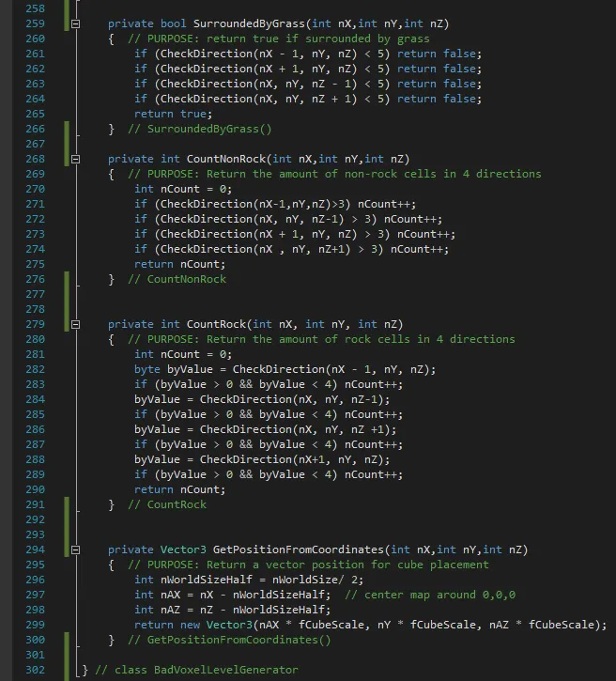This screenshot has height=681, width=616.
Task: Click comment 'return true if surrounded by grass'
Action: tap(317, 39)
